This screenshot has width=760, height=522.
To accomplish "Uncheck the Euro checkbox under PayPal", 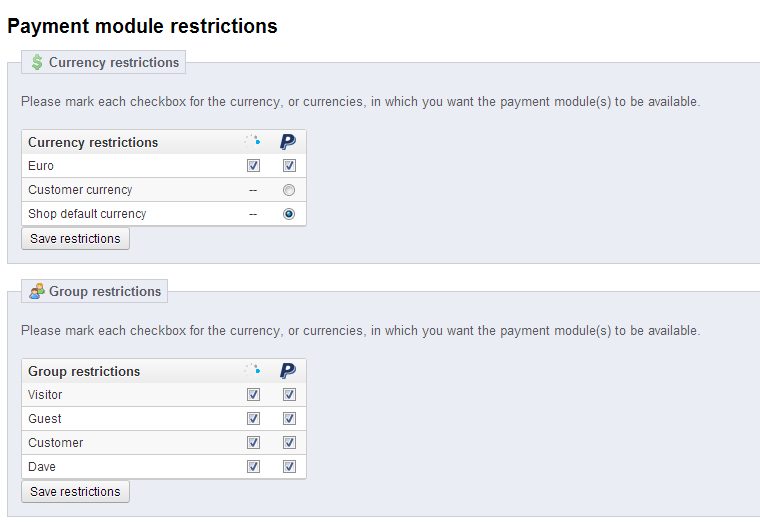I will 289,166.
